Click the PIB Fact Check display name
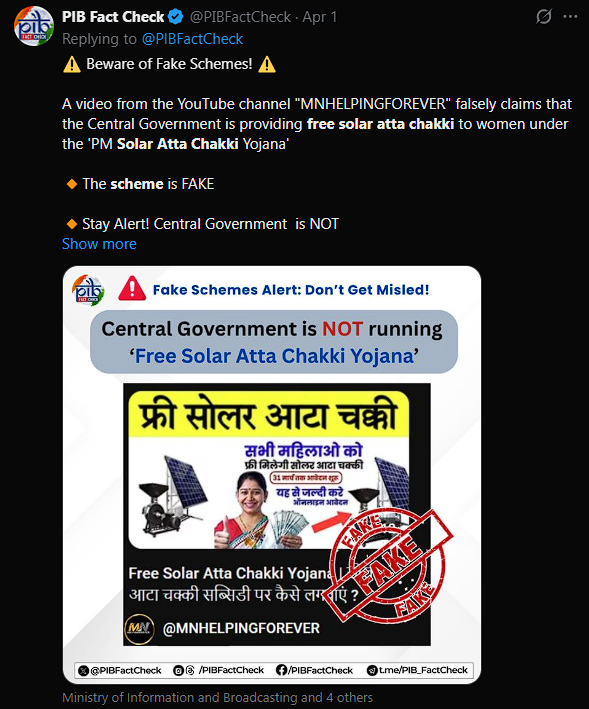The height and width of the screenshot is (709, 589). point(113,17)
